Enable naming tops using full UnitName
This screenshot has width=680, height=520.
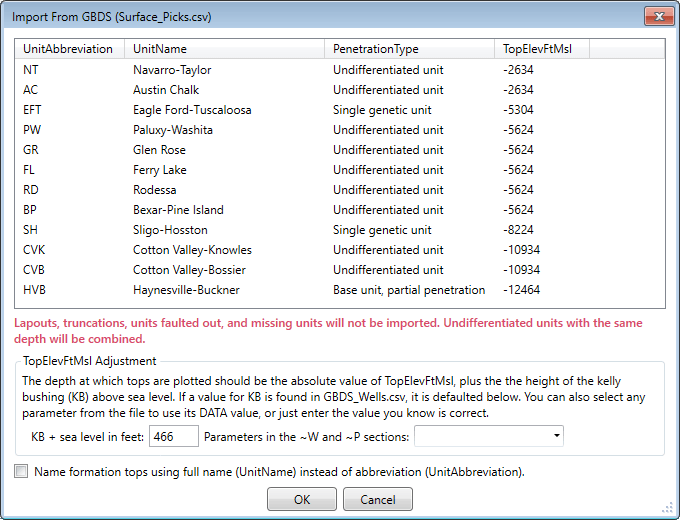point(21,471)
